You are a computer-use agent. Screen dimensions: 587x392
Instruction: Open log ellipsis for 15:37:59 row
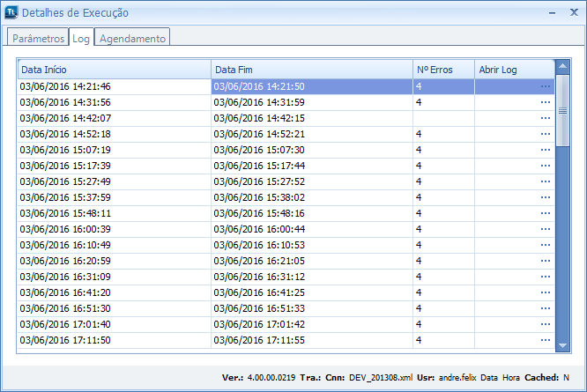coord(545,197)
